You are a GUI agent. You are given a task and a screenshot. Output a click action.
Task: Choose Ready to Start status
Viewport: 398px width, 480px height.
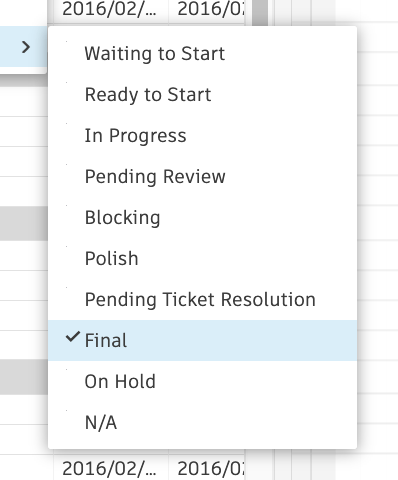[202, 94]
